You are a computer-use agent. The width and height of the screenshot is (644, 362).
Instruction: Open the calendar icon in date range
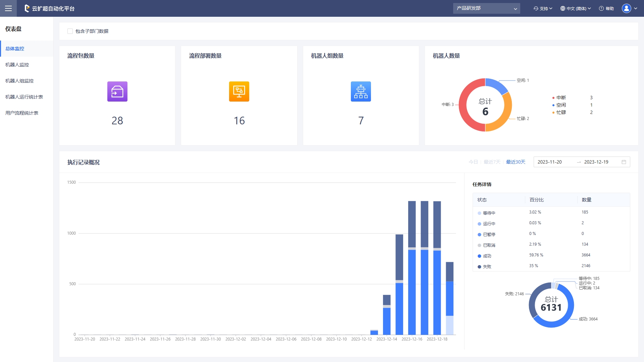click(624, 162)
